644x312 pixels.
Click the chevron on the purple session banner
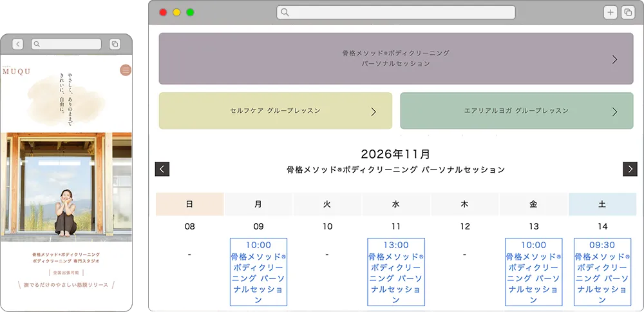614,59
